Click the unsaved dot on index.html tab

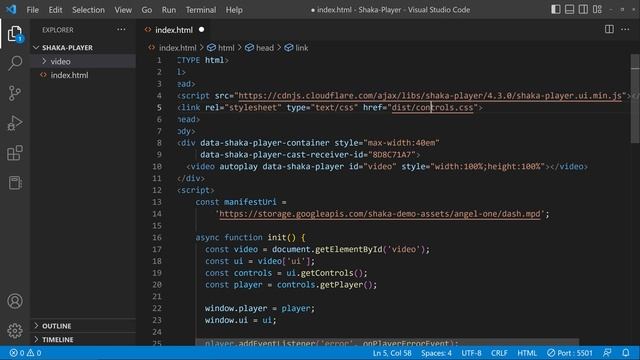(x=201, y=29)
